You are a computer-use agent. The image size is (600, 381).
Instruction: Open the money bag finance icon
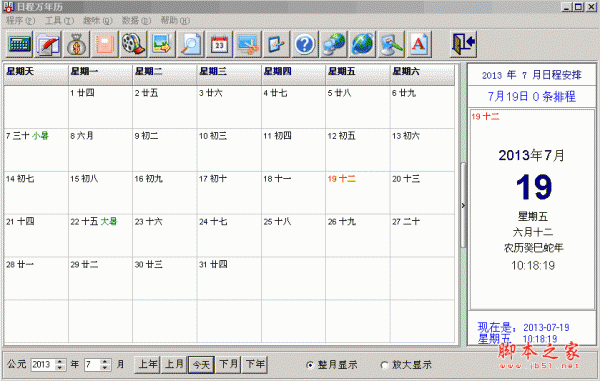[x=77, y=44]
